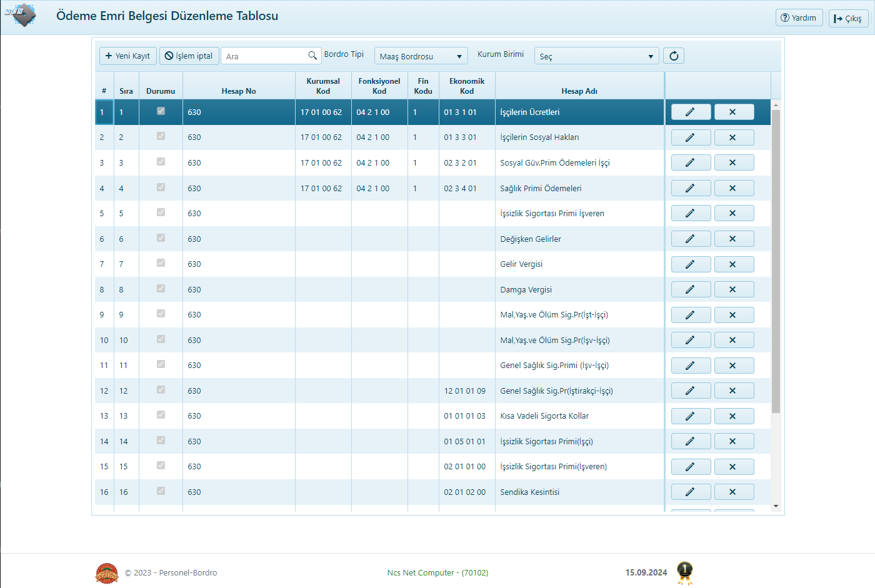Edit İşsizlik Sigortası Primi İşveren row
This screenshot has width=875, height=588.
coord(691,213)
